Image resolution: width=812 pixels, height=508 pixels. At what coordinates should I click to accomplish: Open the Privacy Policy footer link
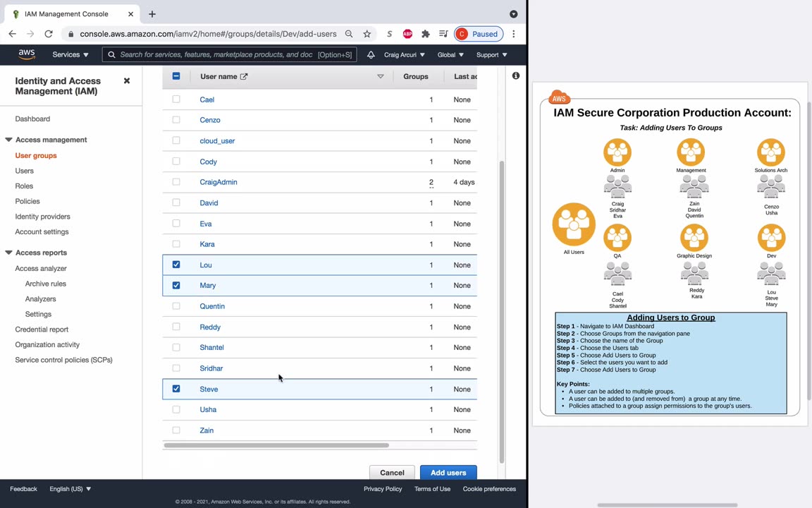click(x=383, y=489)
